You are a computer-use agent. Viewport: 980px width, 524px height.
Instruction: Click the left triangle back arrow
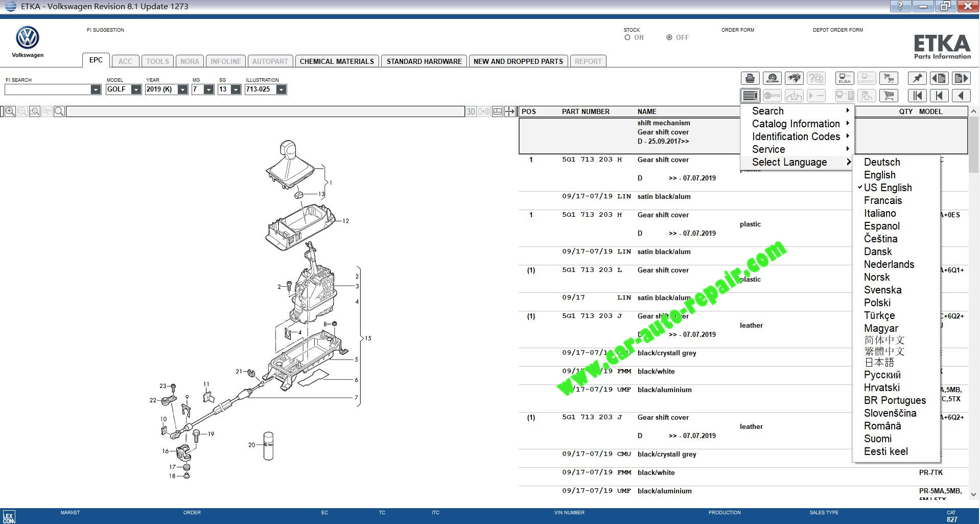961,96
